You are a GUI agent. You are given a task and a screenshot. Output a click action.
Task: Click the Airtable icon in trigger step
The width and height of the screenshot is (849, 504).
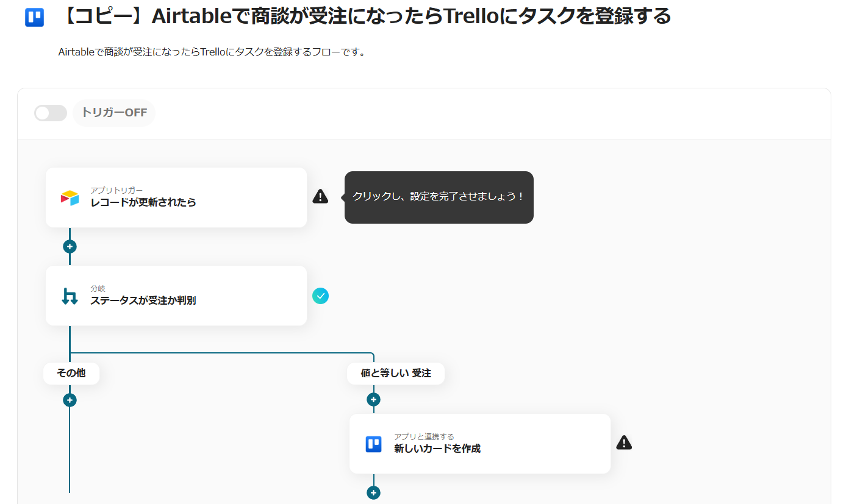(x=70, y=197)
